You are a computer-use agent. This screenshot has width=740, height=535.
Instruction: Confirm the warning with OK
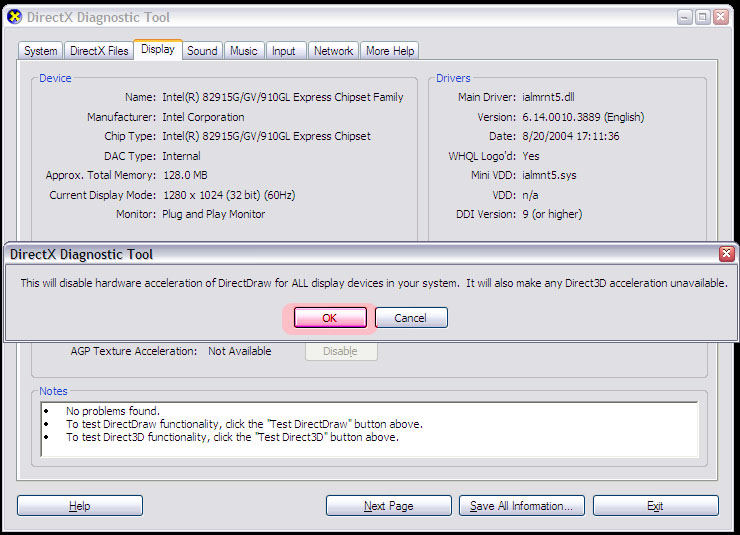click(x=329, y=318)
